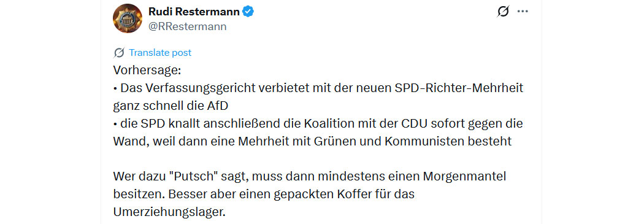Image resolution: width=644 pixels, height=224 pixels.
Task: Open the @RRestermann handle link
Action: pos(187,27)
